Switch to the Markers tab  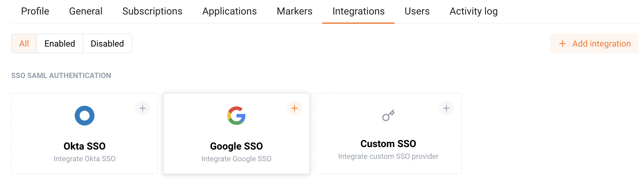[295, 11]
